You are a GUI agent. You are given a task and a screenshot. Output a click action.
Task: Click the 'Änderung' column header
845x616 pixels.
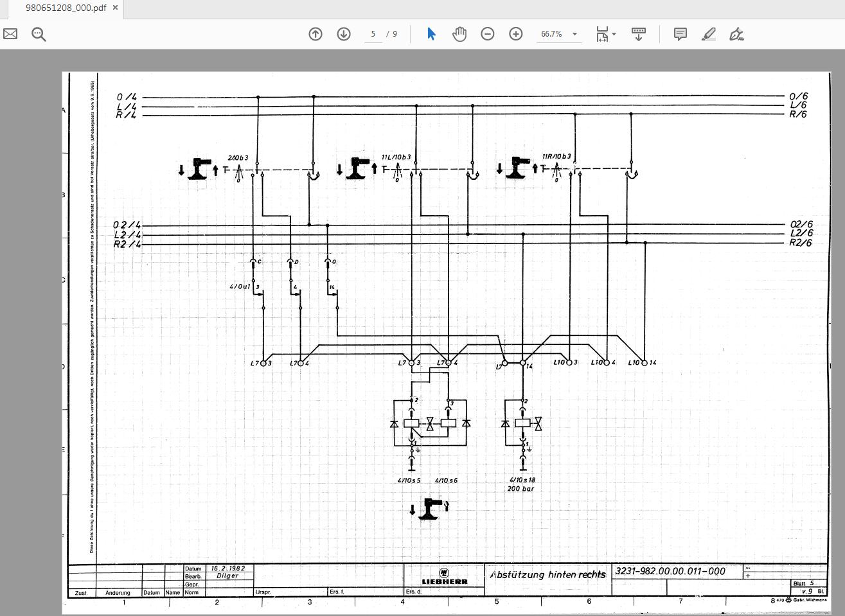[x=118, y=593]
